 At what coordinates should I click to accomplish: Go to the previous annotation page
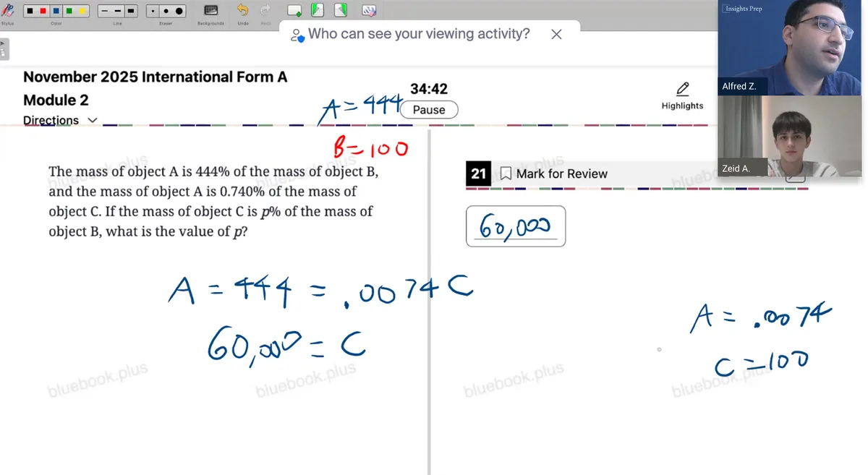pyautogui.click(x=317, y=10)
